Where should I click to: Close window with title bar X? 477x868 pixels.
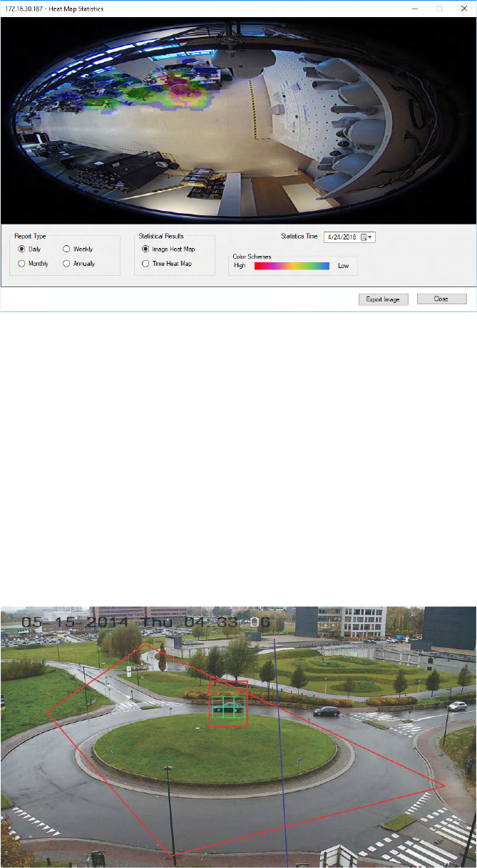[464, 9]
